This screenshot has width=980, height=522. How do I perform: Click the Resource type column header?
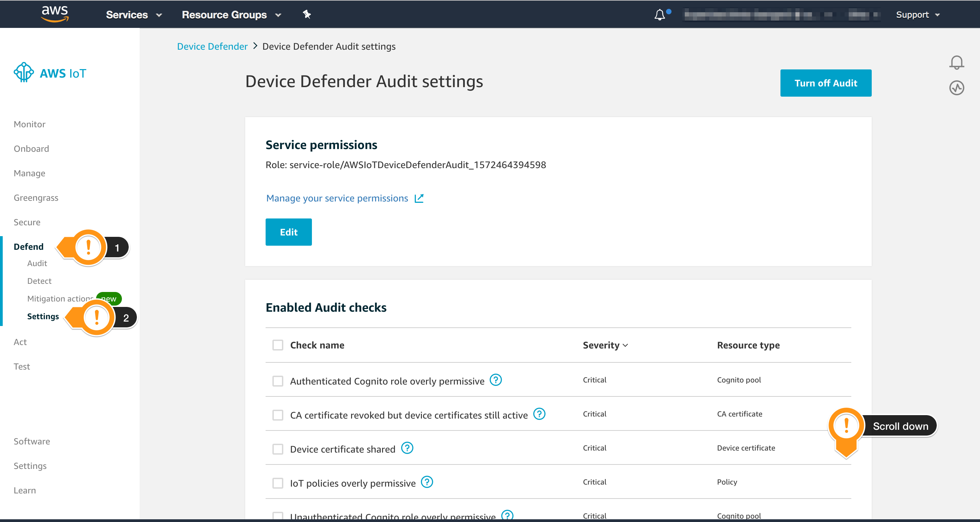748,345
